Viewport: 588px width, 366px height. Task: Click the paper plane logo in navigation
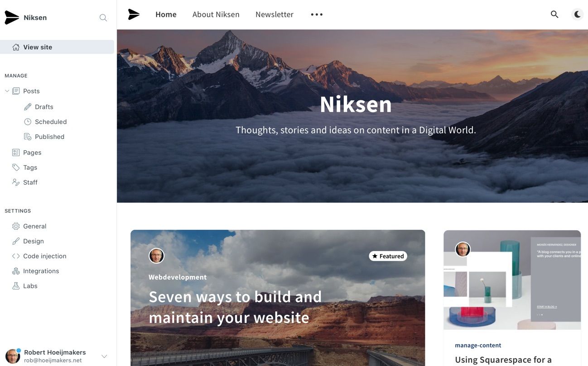pyautogui.click(x=134, y=14)
